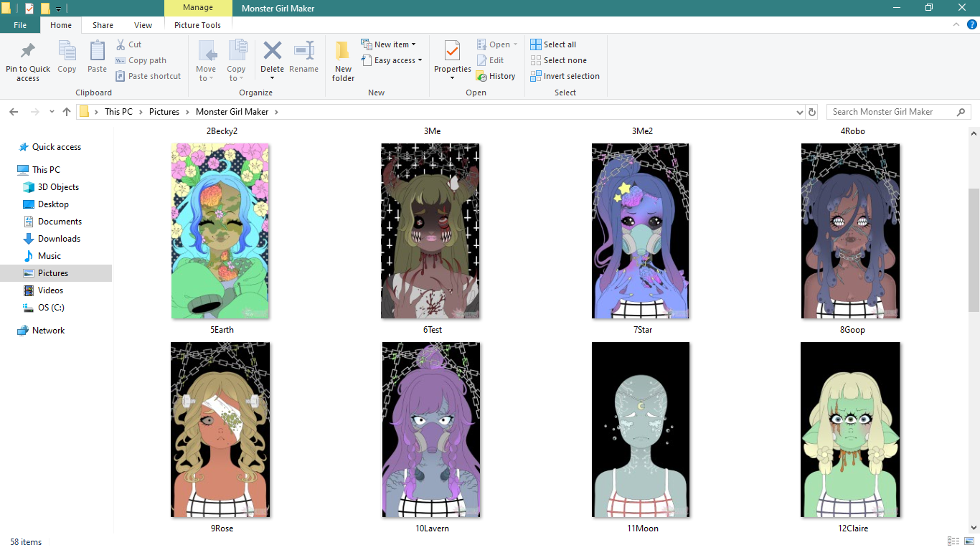
Task: Click the title bar New folder quick-access icon
Action: click(45, 8)
